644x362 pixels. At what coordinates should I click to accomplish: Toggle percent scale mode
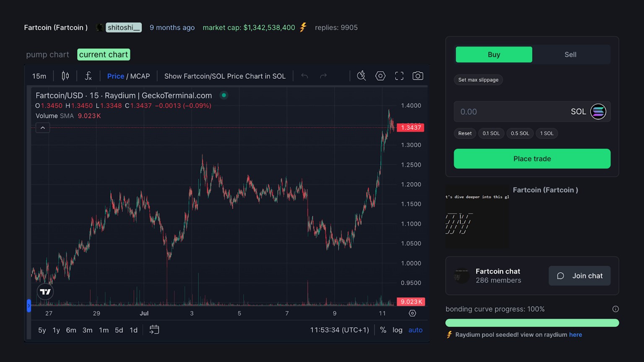[383, 330]
